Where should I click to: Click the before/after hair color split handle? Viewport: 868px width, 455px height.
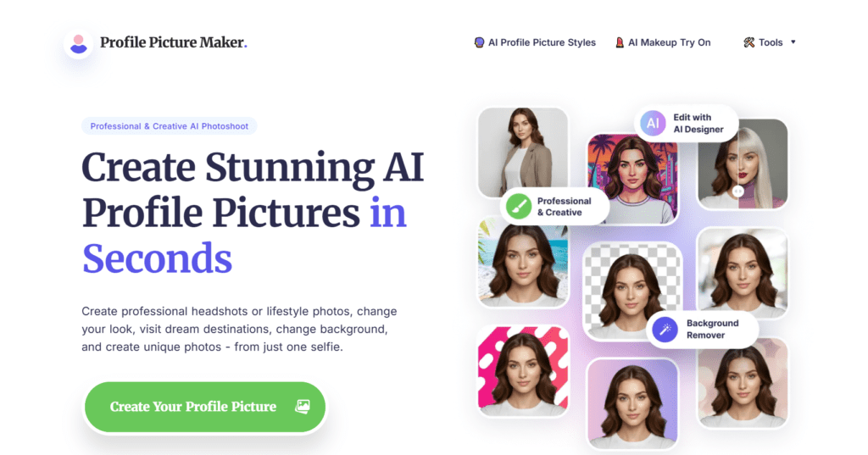[x=738, y=191]
